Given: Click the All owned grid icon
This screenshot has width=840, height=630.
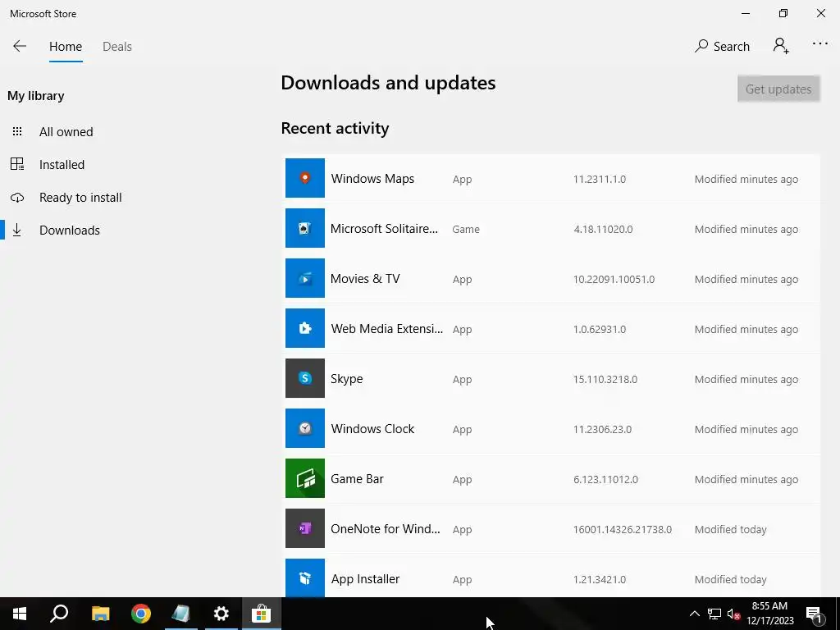Looking at the screenshot, I should pos(17,131).
